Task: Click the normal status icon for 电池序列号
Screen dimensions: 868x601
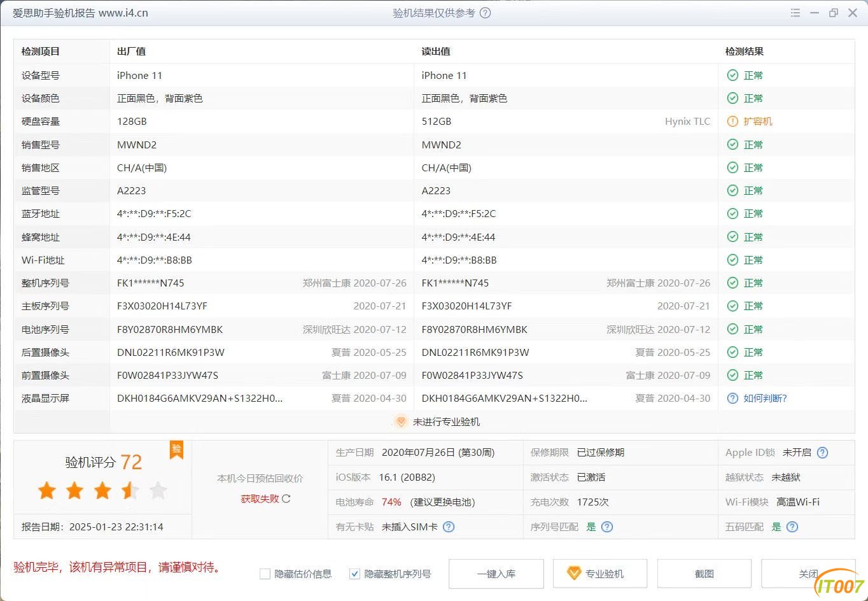Action: coord(732,329)
